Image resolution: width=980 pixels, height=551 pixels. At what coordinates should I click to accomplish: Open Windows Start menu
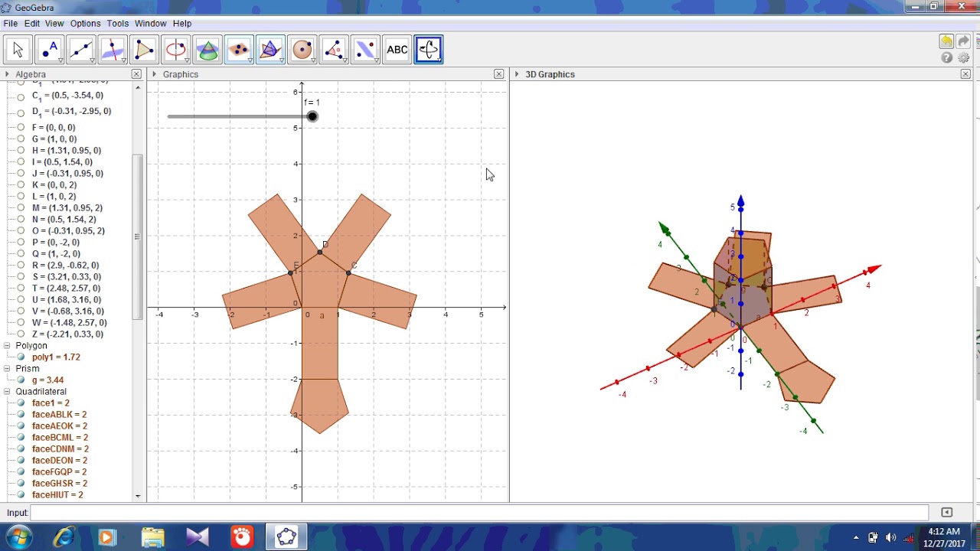[x=18, y=537]
